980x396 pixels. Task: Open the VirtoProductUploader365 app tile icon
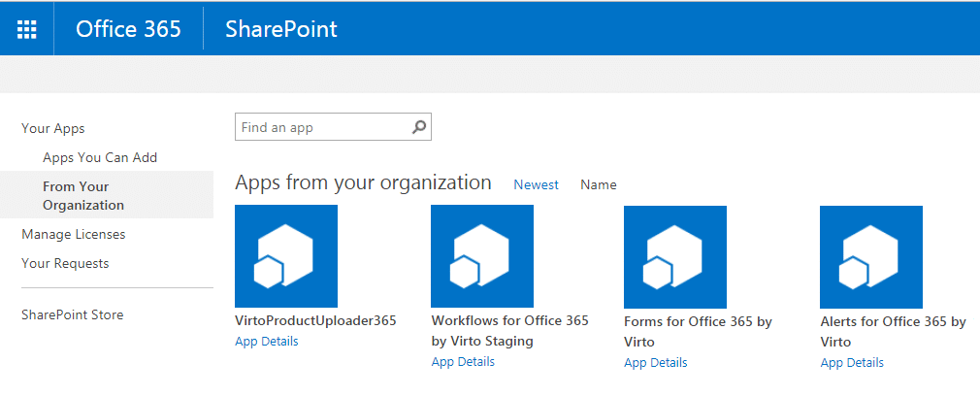[x=286, y=256]
